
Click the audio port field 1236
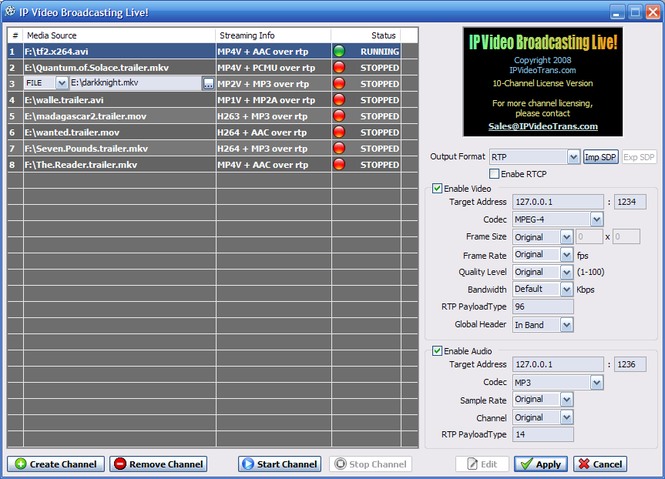630,364
